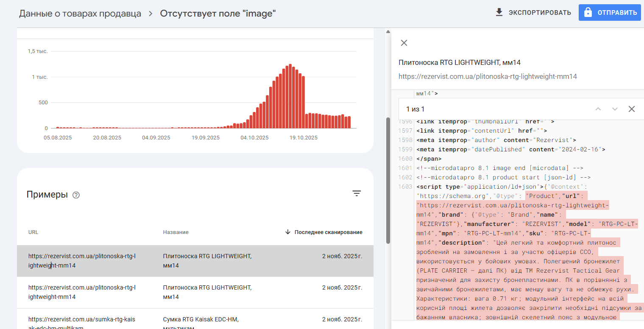Select the first plitonoska-rtg-lightweight-mm14 row
644x329 pixels.
[195, 261]
